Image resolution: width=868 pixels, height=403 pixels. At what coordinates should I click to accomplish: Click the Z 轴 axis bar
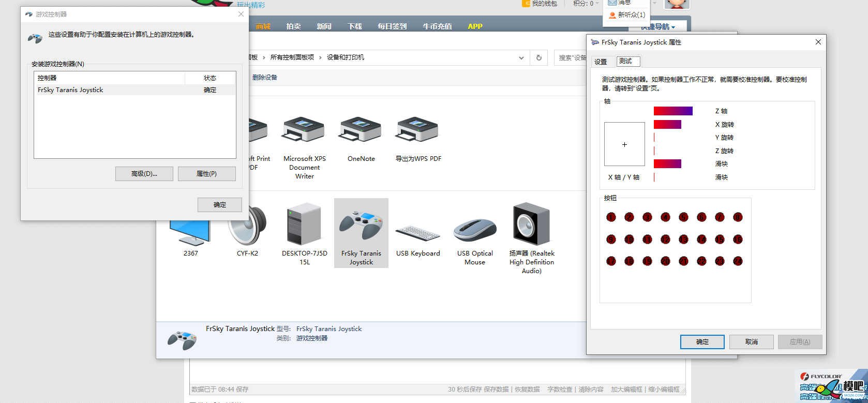tap(673, 111)
